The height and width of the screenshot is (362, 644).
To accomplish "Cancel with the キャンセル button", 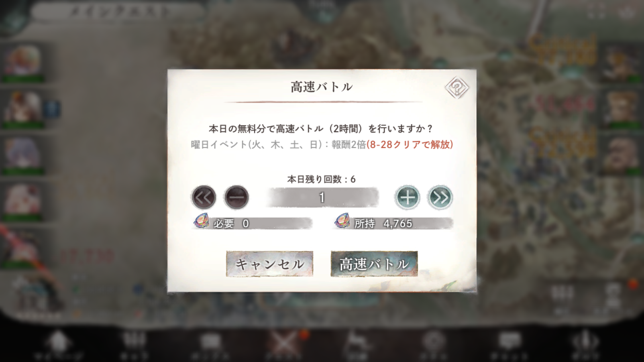I will coord(270,264).
